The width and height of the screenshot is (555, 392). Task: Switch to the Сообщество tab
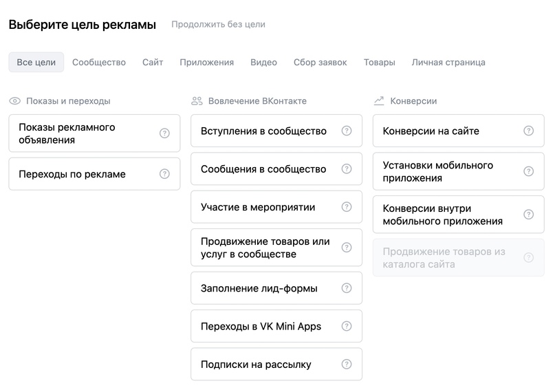point(99,63)
